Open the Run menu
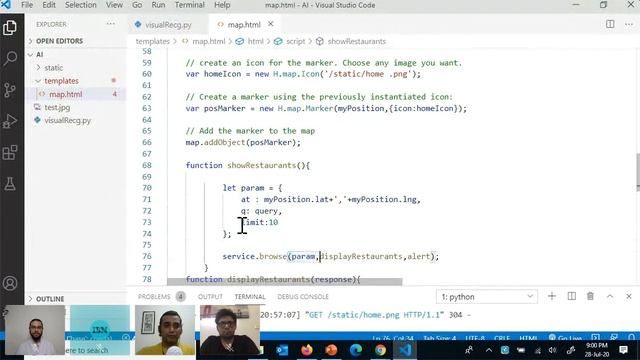The width and height of the screenshot is (640, 360). (158, 5)
